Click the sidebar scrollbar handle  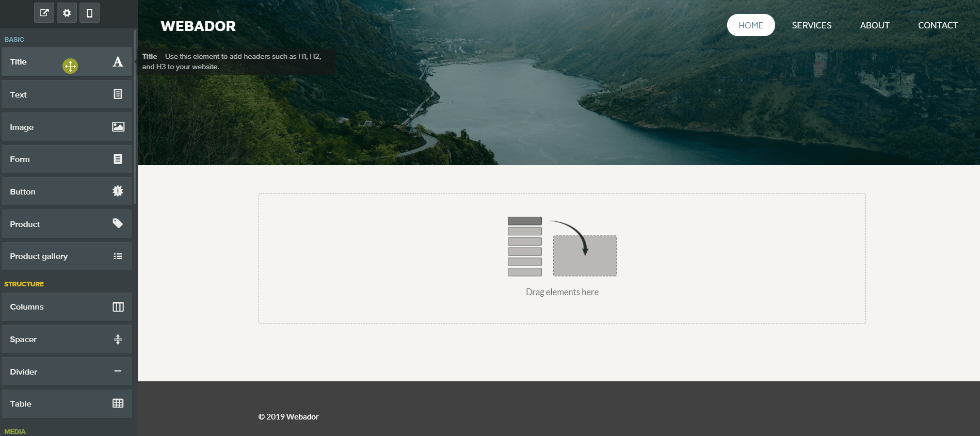click(x=135, y=117)
